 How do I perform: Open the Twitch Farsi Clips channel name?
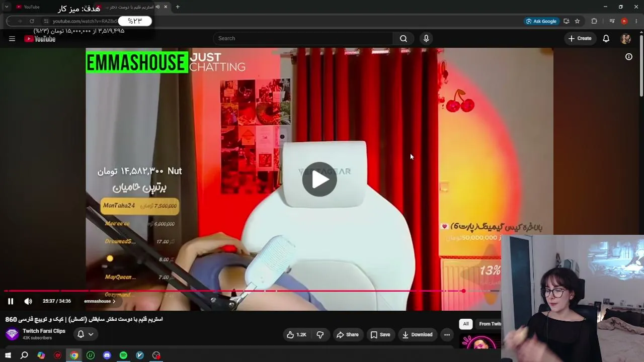[x=44, y=331]
